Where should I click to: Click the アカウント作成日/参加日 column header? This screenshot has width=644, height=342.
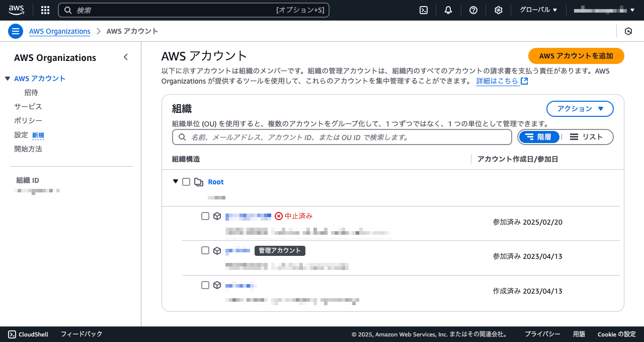[518, 159]
